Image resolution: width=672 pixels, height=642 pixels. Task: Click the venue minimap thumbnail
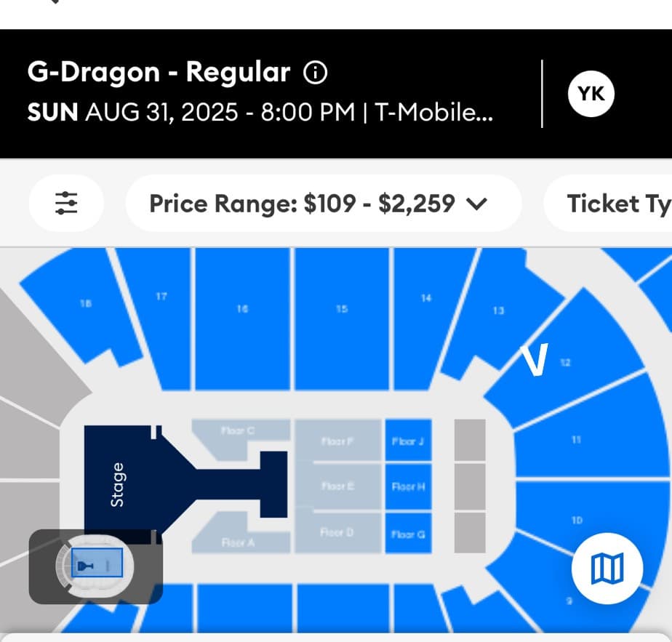tap(95, 566)
